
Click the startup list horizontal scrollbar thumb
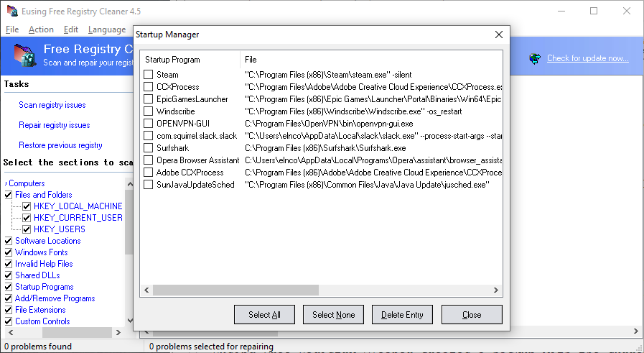[235, 290]
